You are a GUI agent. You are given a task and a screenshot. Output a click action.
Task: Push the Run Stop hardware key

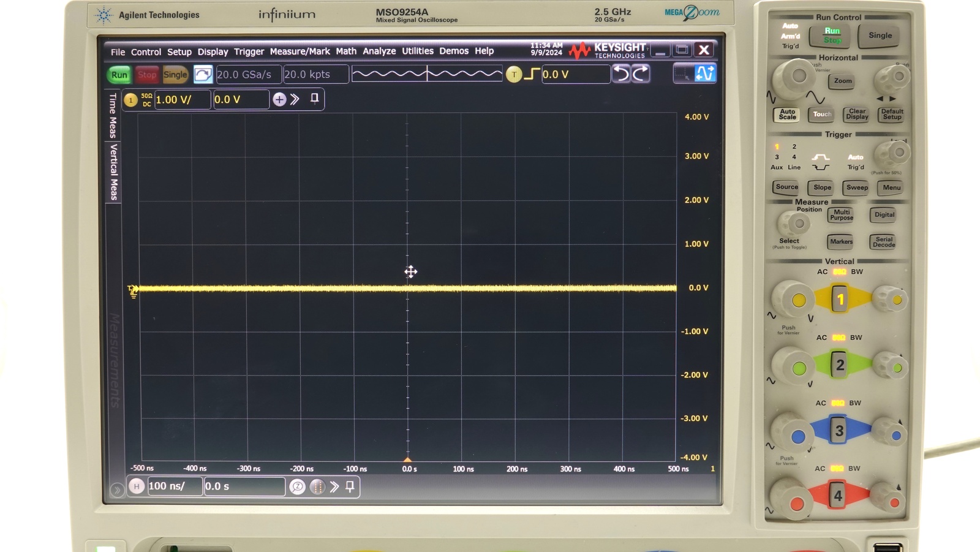(831, 36)
